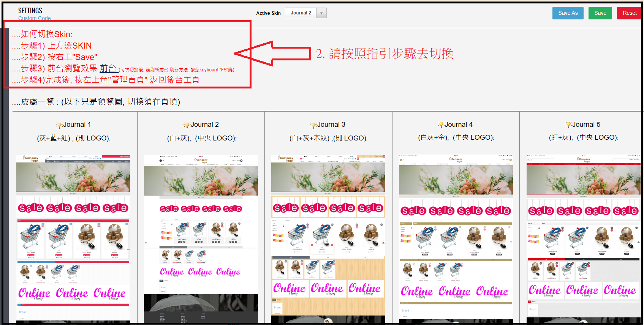644x325 pixels.
Task: Click the lightbulb icon beside Journal 5
Action: [x=568, y=125]
